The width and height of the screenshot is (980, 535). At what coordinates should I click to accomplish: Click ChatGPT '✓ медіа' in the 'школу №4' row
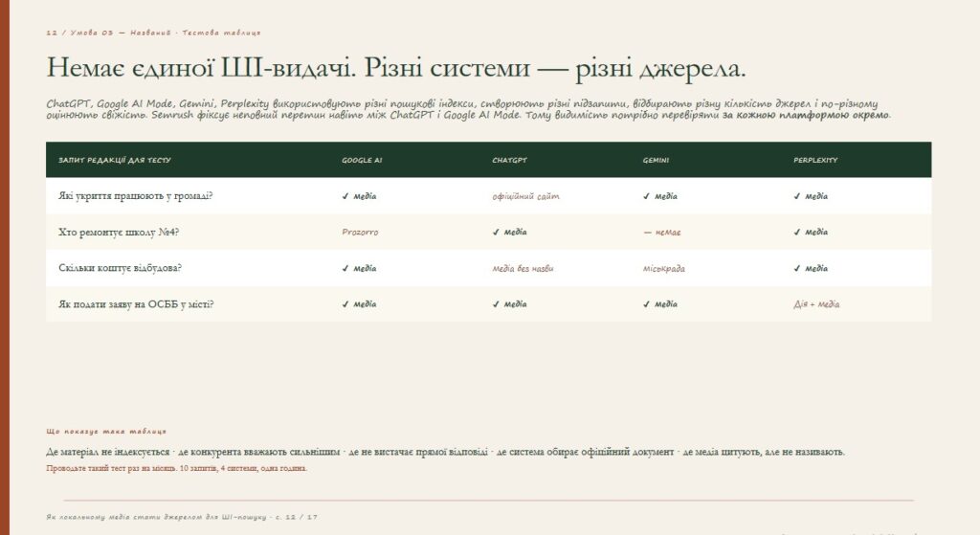(509, 232)
